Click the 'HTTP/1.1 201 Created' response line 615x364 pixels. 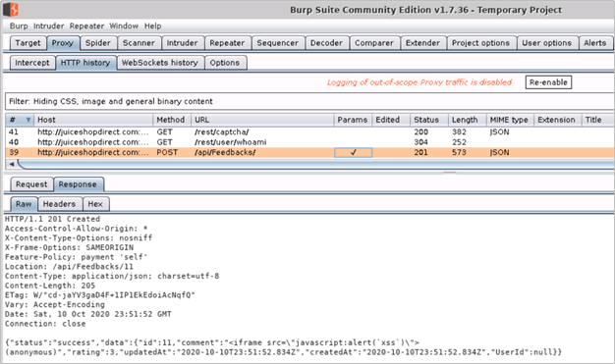(52, 219)
